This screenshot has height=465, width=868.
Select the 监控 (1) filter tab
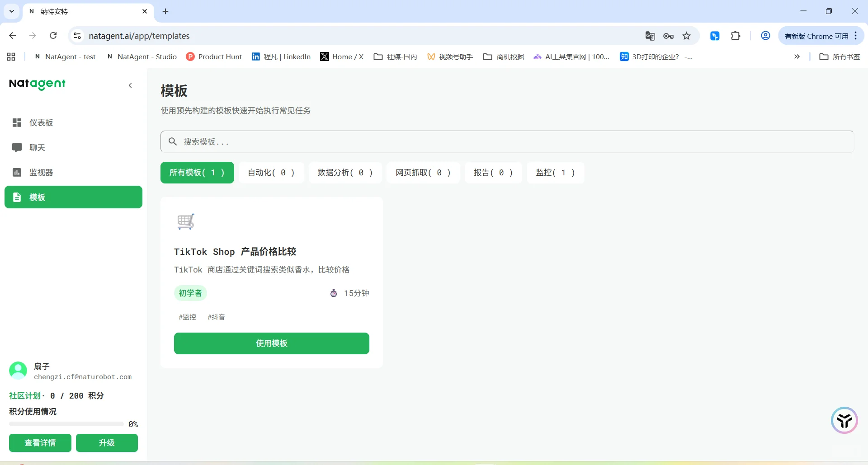(x=556, y=173)
